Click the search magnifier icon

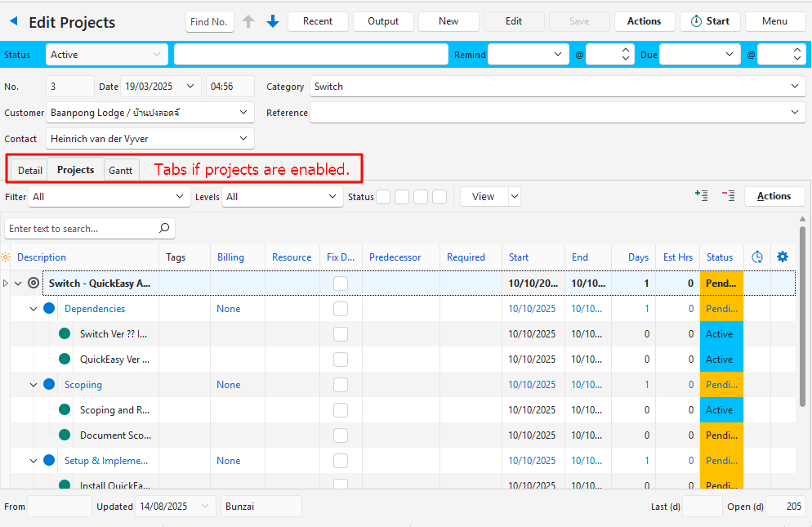tap(164, 229)
